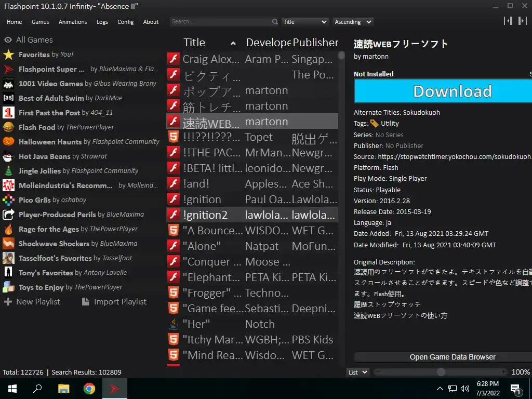Screen dimensions: 532x399
Task: Click minus end of scale slider
Action: (378, 372)
